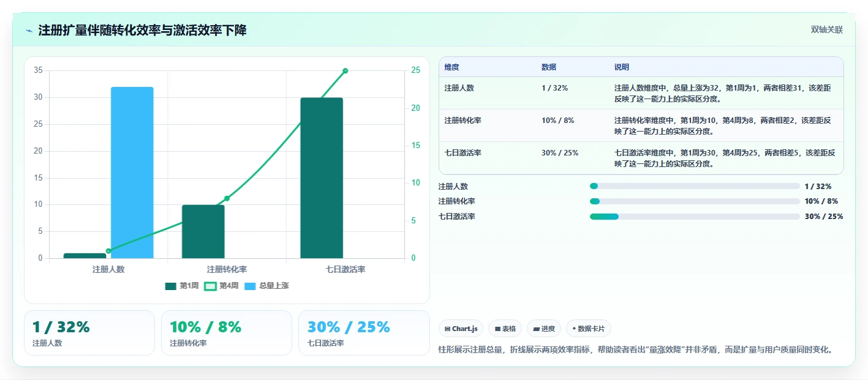Click the 表格 tag

tap(505, 329)
